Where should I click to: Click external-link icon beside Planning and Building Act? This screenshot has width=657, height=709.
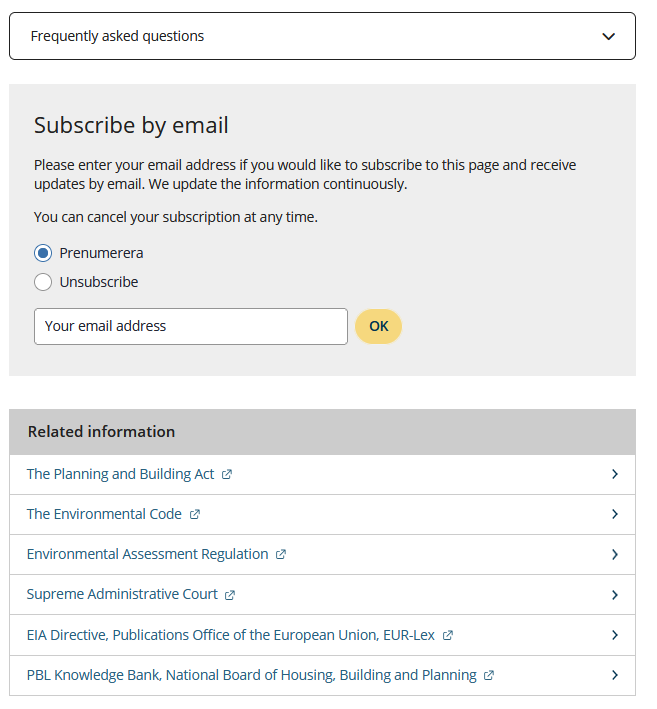[x=227, y=475]
